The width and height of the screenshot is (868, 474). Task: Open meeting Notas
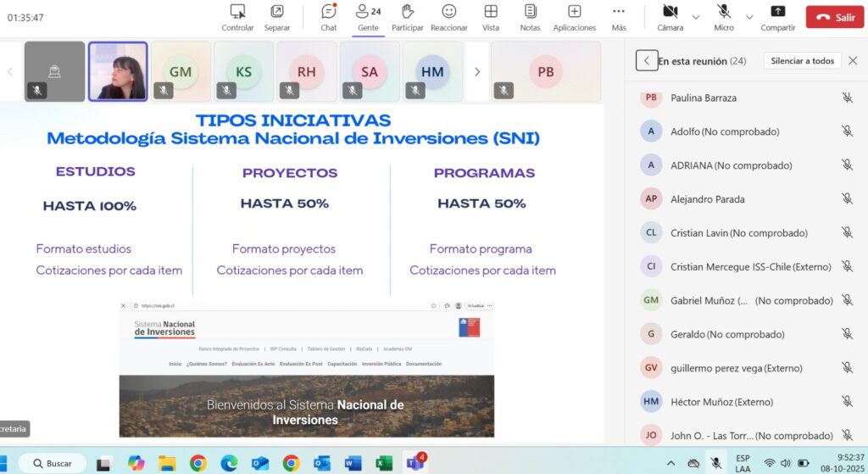(530, 12)
